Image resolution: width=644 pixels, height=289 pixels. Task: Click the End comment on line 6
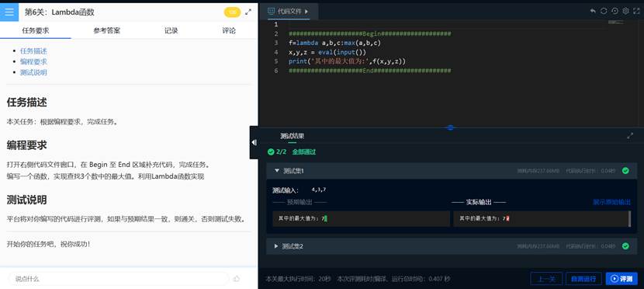pos(369,71)
